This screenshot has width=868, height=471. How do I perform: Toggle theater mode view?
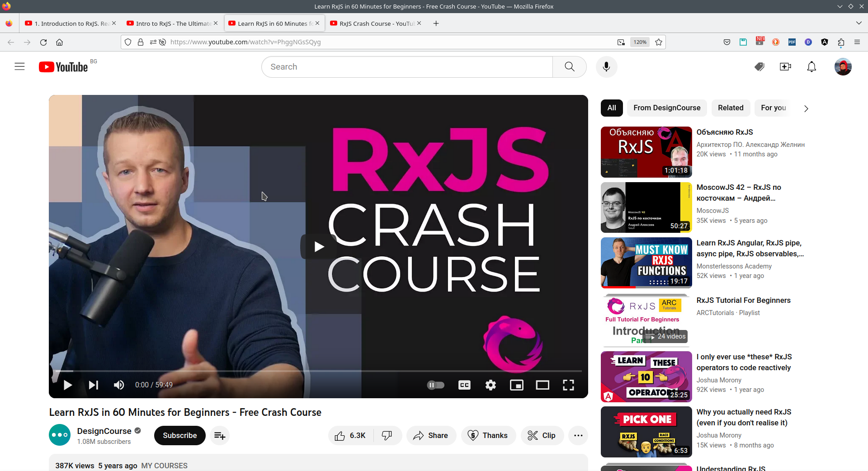pos(542,385)
